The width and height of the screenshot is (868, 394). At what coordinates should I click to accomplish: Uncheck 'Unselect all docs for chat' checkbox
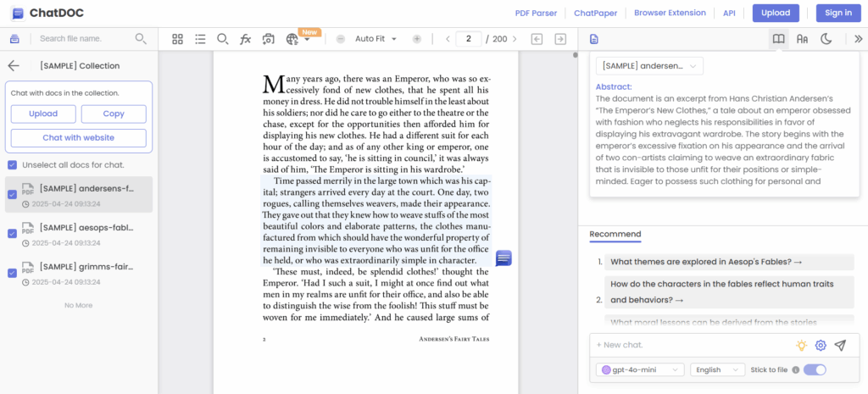point(12,165)
